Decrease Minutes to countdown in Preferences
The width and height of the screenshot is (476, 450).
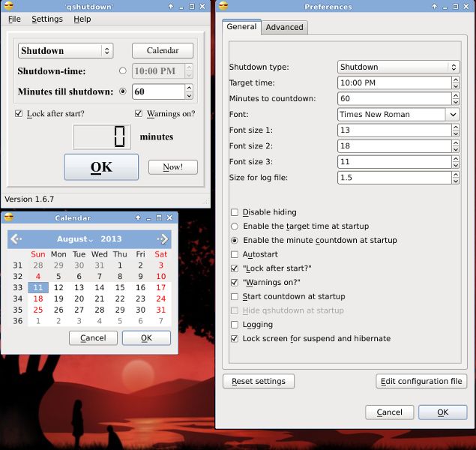(455, 102)
